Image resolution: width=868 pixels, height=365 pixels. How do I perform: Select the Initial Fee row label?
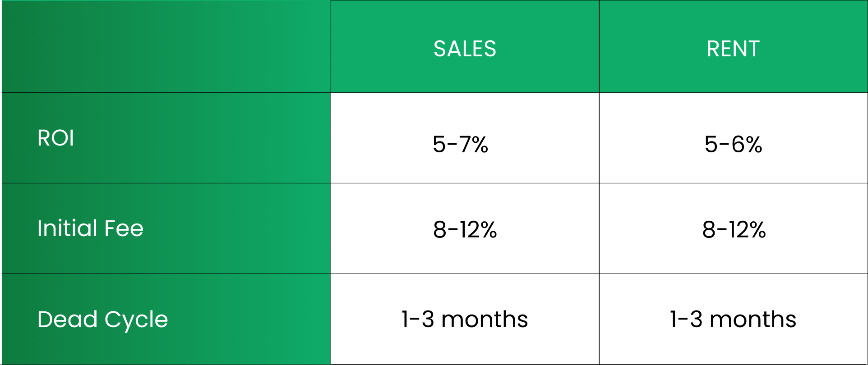(x=90, y=228)
